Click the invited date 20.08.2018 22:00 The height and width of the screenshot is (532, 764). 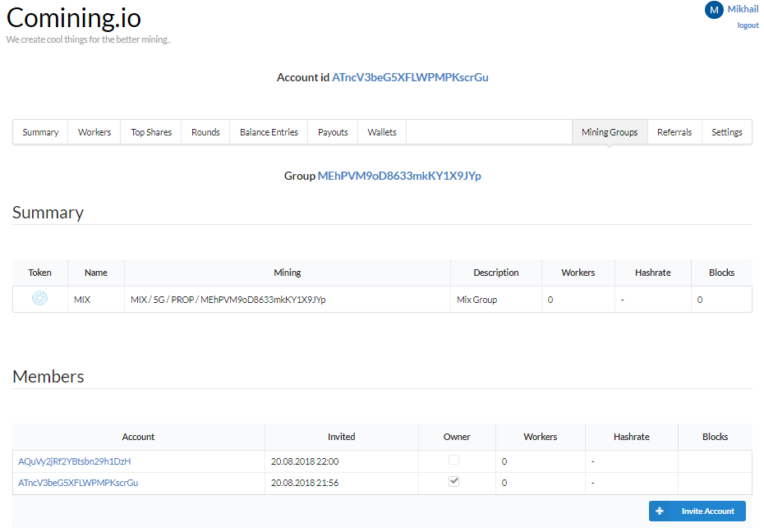point(305,461)
